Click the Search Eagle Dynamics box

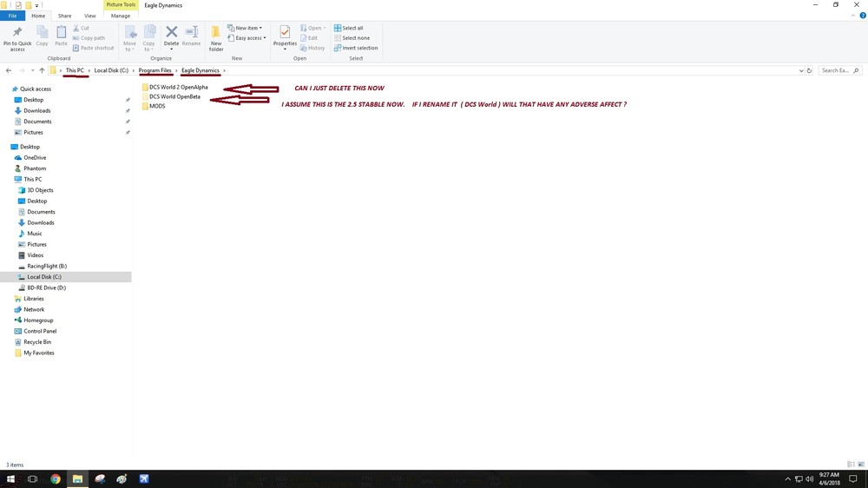click(839, 70)
